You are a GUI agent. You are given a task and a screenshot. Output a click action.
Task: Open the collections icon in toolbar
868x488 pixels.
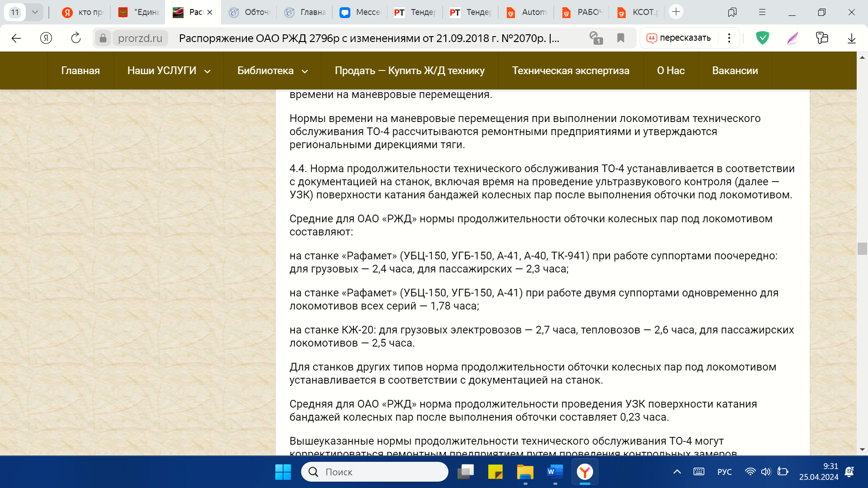point(822,38)
